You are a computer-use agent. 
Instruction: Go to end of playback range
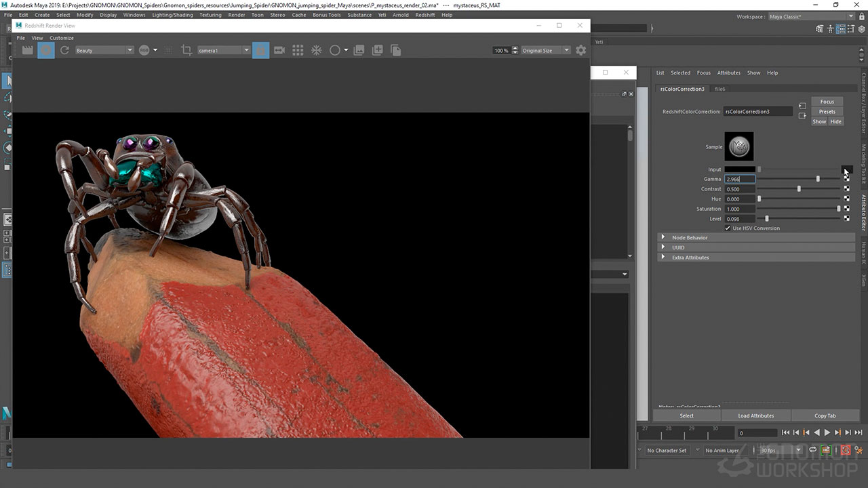(x=859, y=432)
